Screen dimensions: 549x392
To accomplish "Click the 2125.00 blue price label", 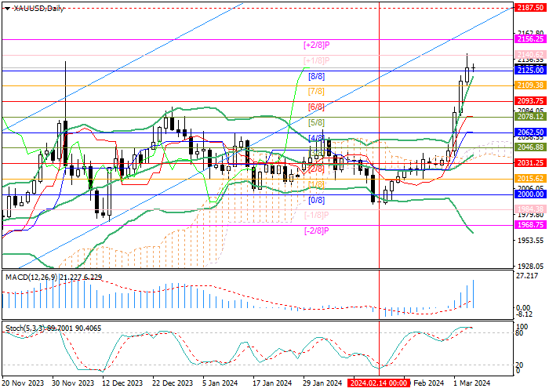I will click(530, 71).
